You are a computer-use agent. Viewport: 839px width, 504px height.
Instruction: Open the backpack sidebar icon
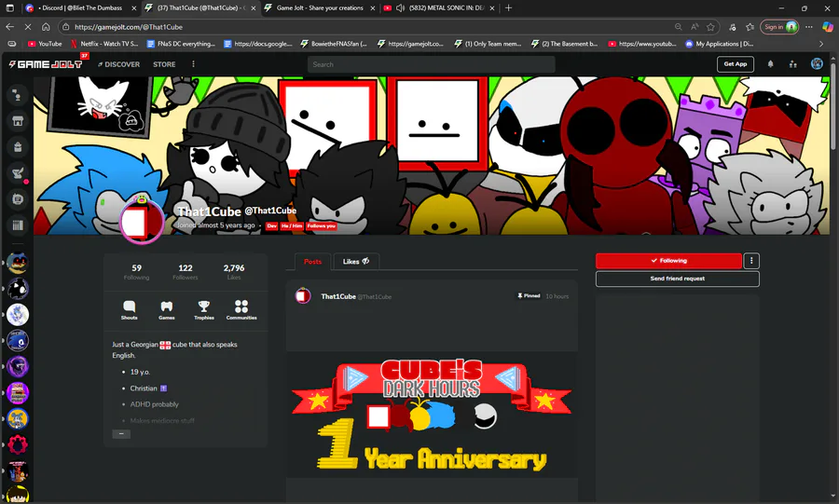18,147
